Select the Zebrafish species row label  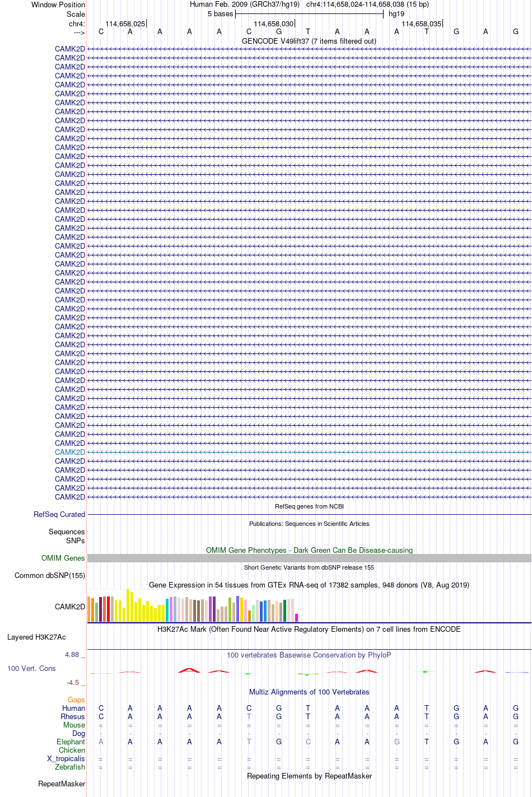pyautogui.click(x=70, y=767)
